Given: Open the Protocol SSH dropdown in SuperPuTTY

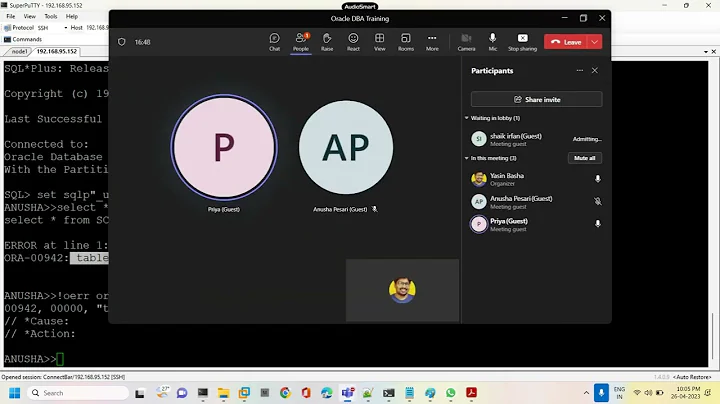Looking at the screenshot, I should pos(52,28).
